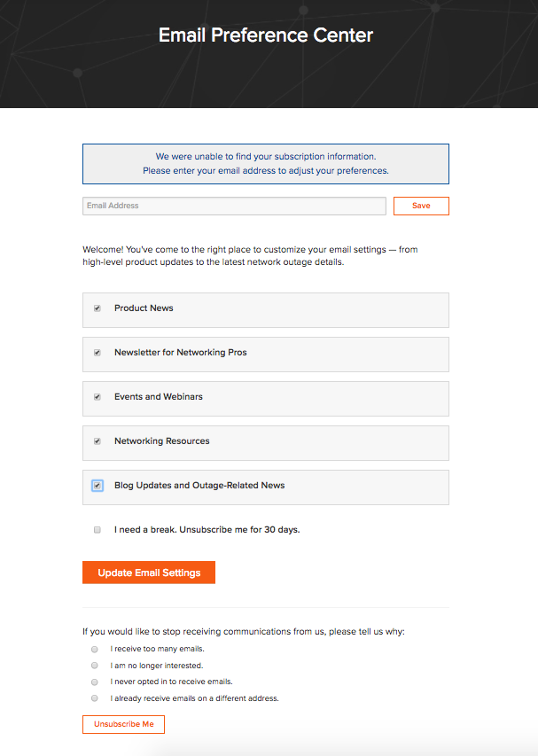Click the Networking Resources row label
538x756 pixels.
pos(162,441)
